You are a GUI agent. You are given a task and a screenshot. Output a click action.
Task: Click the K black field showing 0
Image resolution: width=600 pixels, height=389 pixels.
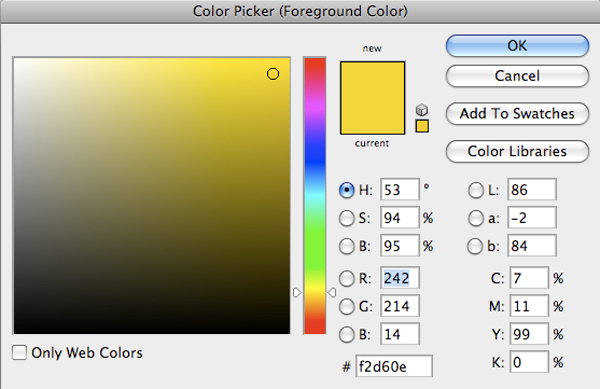click(529, 362)
